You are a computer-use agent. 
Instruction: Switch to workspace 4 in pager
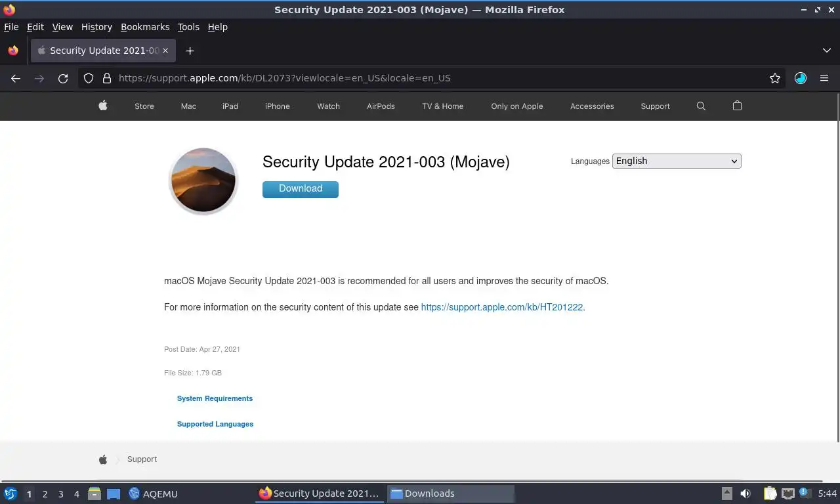77,493
